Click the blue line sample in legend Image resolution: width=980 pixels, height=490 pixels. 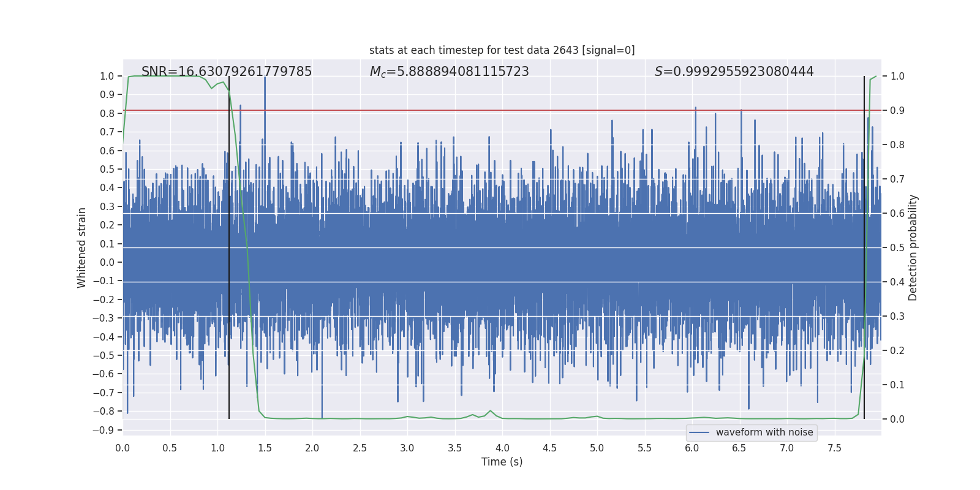click(699, 432)
